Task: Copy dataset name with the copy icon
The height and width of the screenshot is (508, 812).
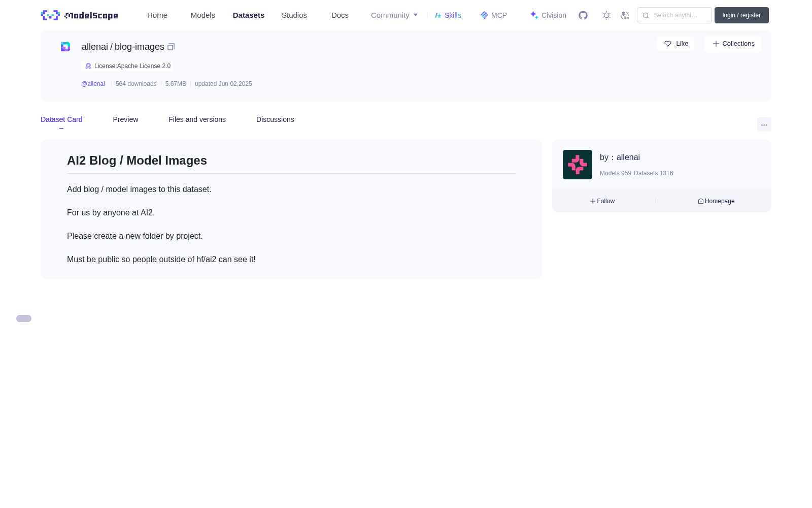Action: pyautogui.click(x=171, y=47)
